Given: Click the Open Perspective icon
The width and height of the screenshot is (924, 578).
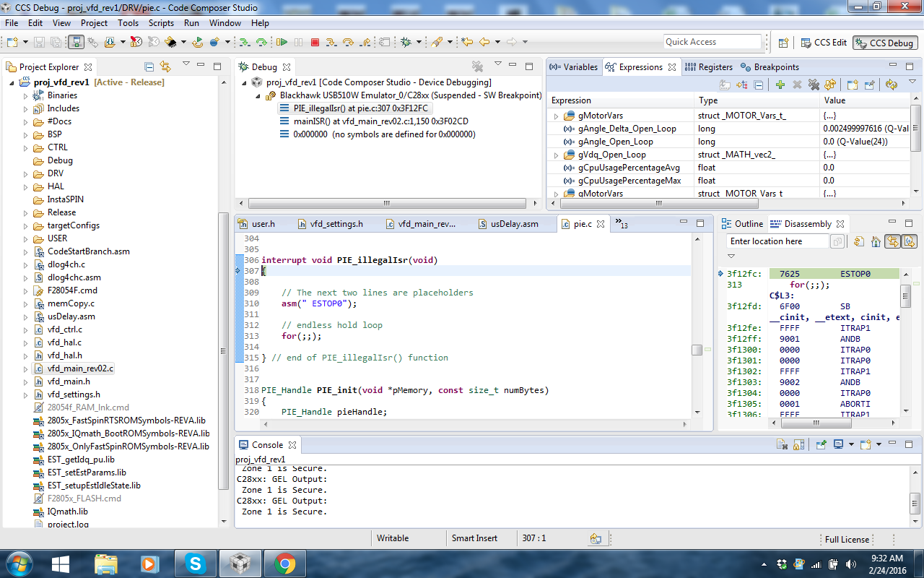Looking at the screenshot, I should 783,43.
